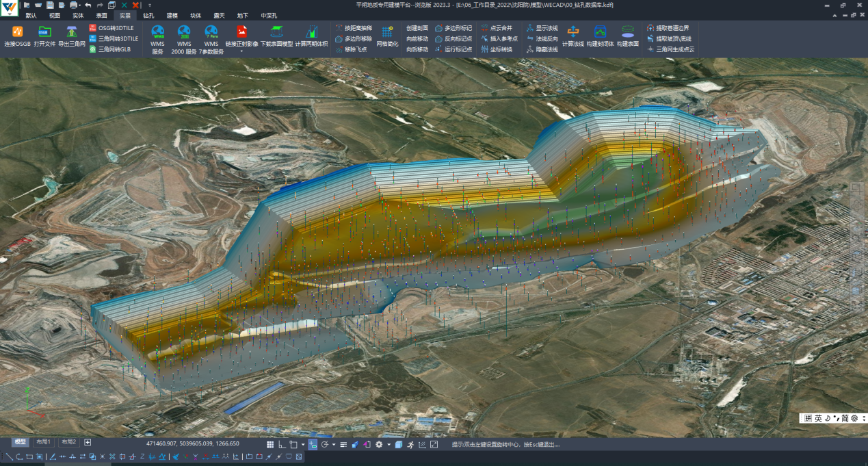
Task: Click the 连接OSGB icon
Action: (x=18, y=32)
